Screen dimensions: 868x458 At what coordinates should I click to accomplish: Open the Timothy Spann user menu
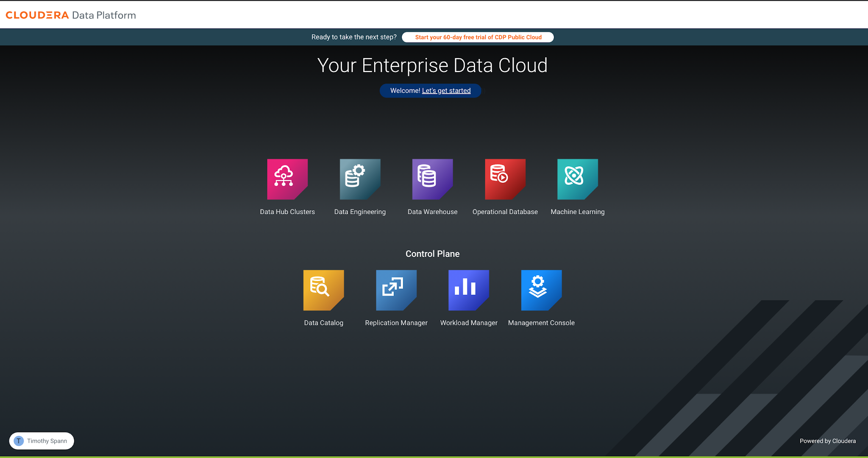tap(47, 441)
